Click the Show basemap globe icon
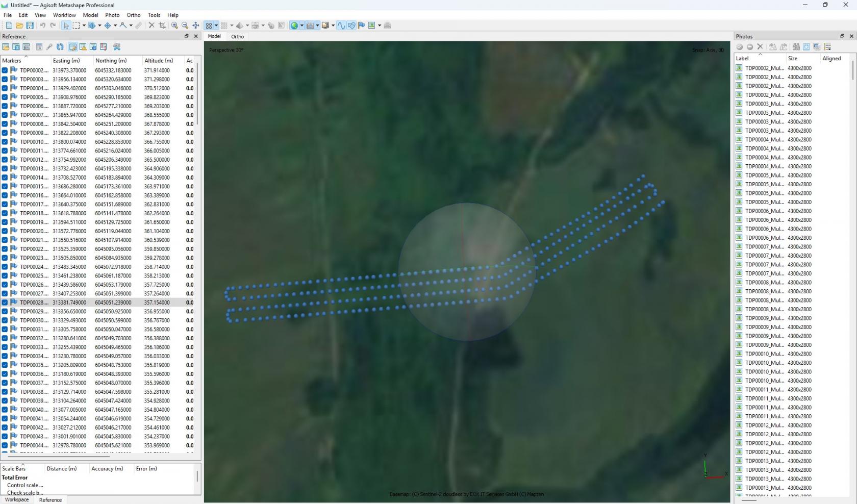The image size is (857, 504). [x=294, y=26]
